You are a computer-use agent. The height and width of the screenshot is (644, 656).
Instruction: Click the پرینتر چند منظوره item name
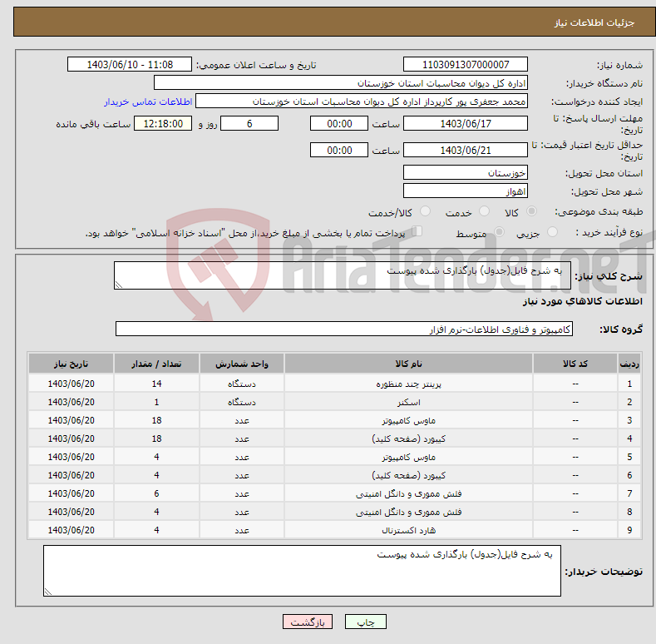coord(408,384)
